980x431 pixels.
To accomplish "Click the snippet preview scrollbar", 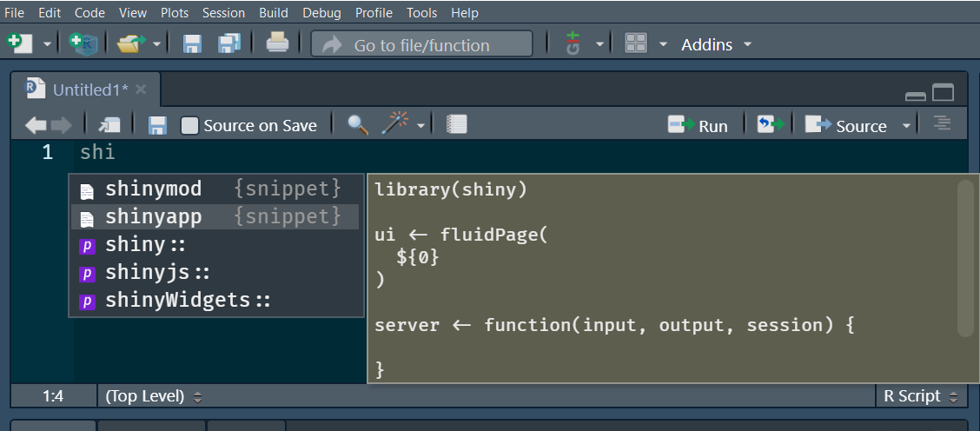I will 965,258.
